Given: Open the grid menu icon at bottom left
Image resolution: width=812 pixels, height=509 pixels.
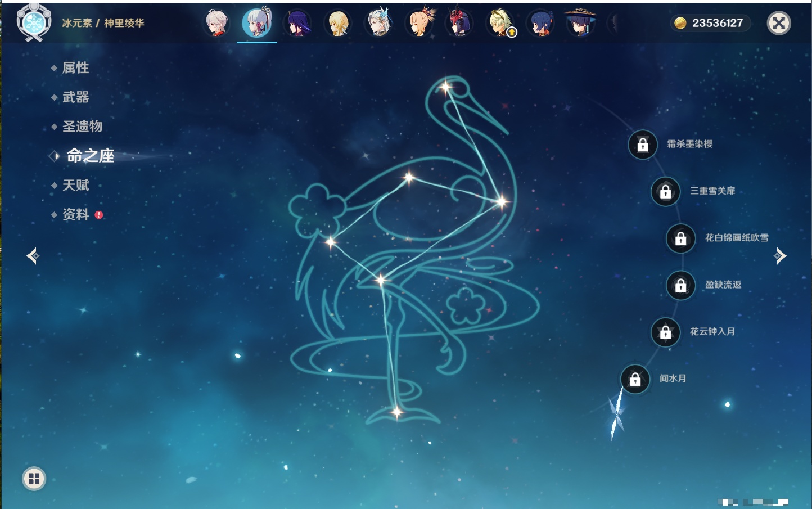Looking at the screenshot, I should click(x=34, y=479).
